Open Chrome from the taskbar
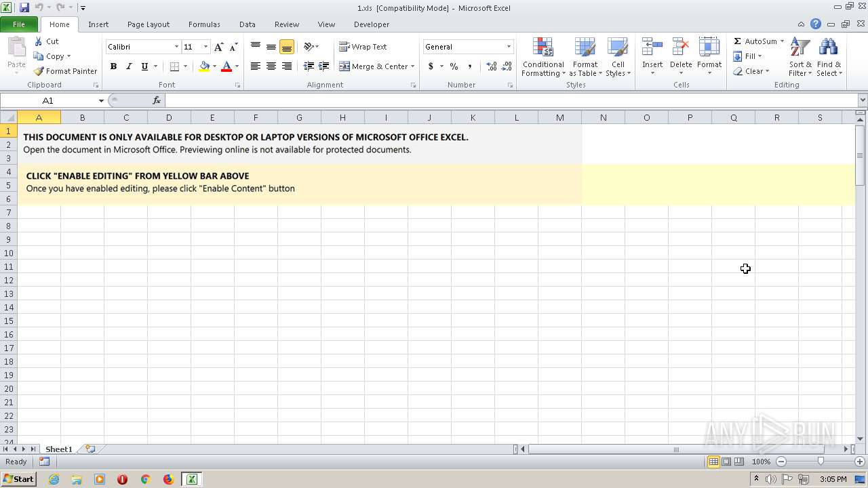The width and height of the screenshot is (868, 488). pyautogui.click(x=145, y=479)
